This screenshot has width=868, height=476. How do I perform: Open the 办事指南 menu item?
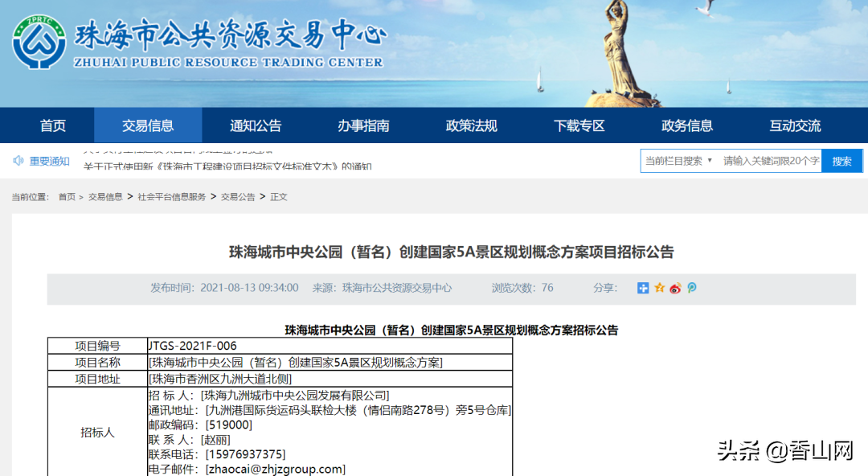[x=364, y=125]
